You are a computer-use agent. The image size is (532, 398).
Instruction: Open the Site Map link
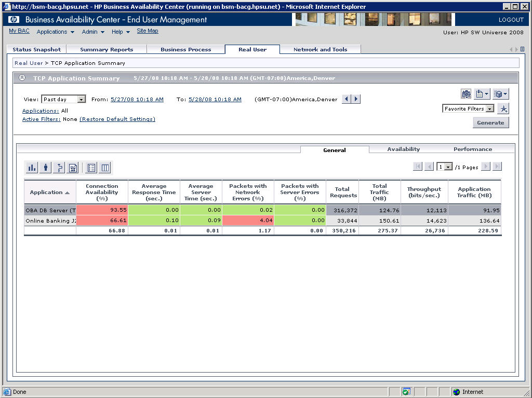tap(148, 31)
